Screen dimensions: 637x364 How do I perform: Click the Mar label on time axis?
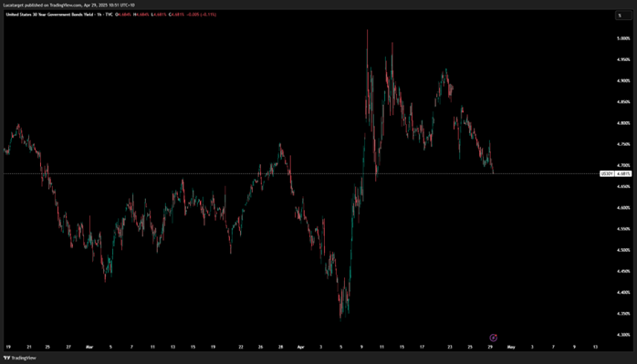click(x=89, y=347)
